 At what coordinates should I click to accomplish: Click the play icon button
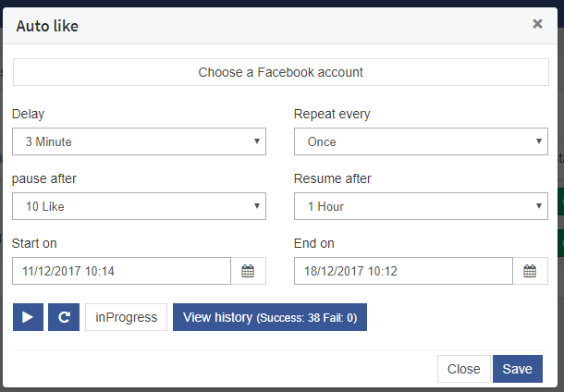tap(28, 317)
